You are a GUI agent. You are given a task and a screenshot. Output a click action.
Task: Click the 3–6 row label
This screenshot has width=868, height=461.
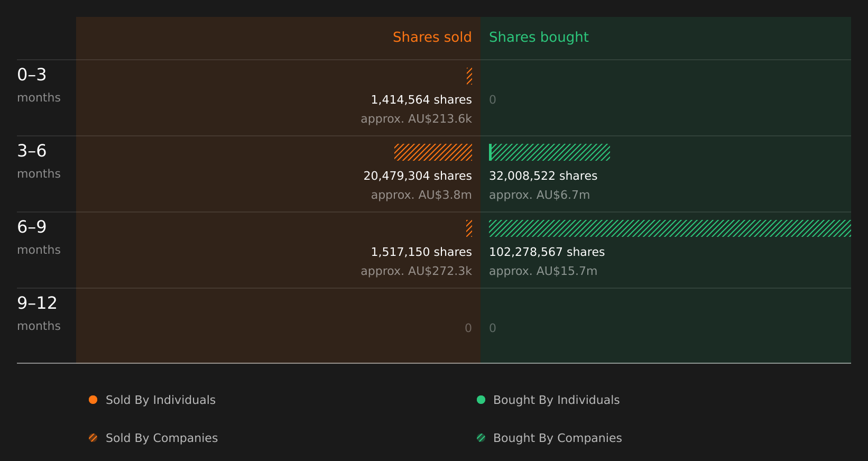coord(32,151)
